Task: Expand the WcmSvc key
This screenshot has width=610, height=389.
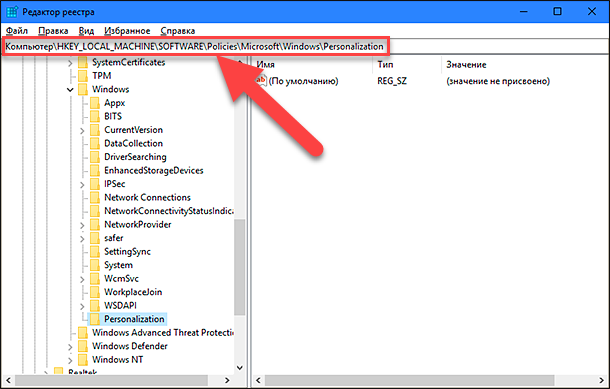Action: 82,279
